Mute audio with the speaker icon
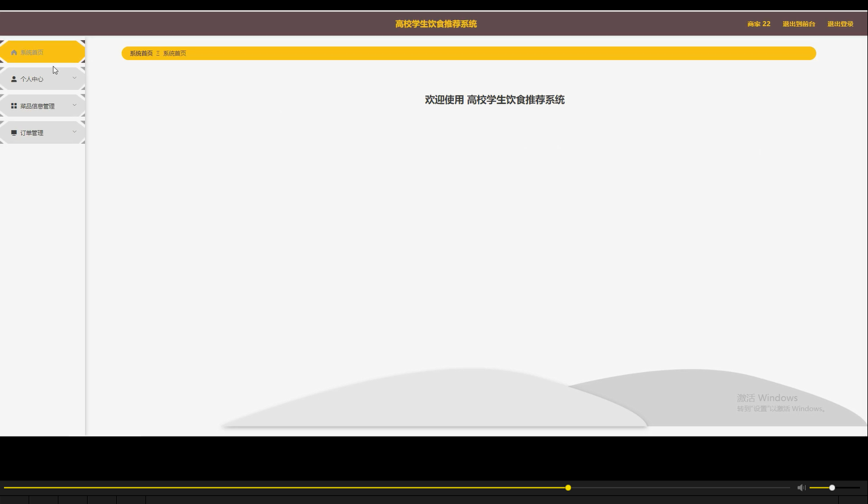The height and width of the screenshot is (504, 868). (801, 487)
